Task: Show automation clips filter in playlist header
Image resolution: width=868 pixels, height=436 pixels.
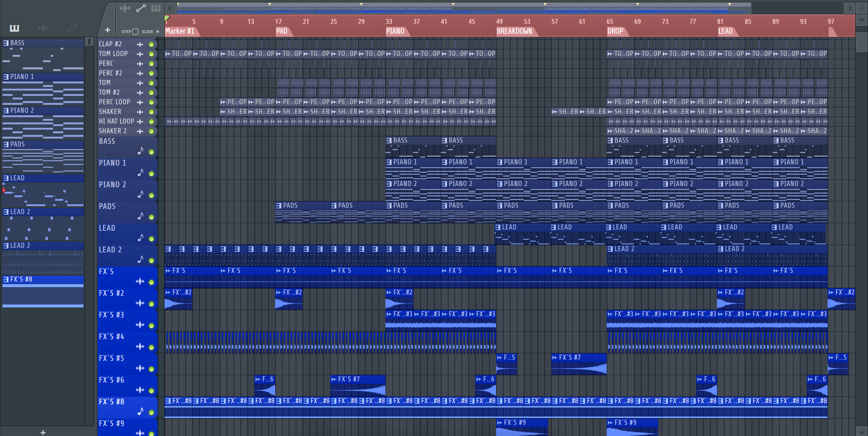Action: tap(141, 8)
